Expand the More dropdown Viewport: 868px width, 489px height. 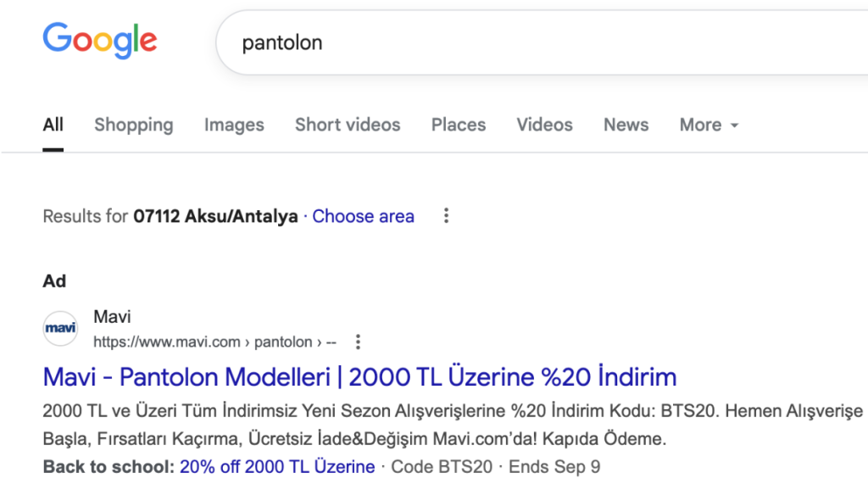pos(709,125)
